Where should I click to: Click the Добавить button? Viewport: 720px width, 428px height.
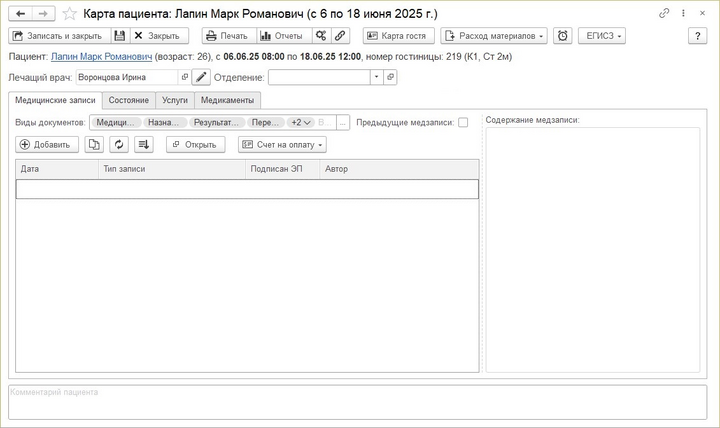click(x=47, y=145)
